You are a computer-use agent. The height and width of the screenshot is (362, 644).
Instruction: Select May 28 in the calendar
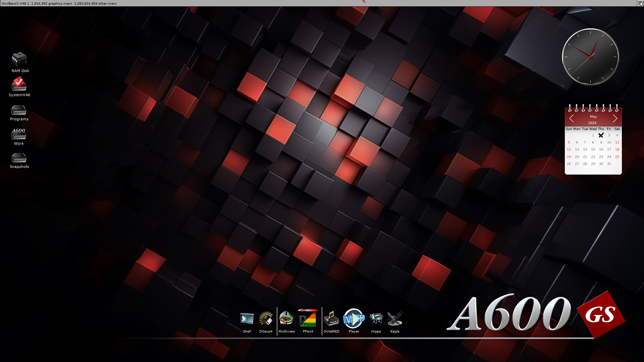[585, 164]
